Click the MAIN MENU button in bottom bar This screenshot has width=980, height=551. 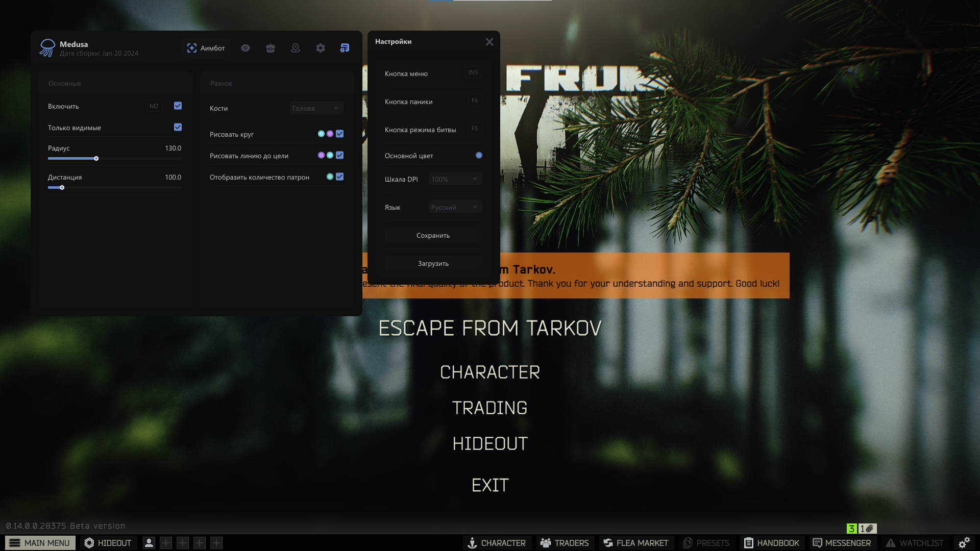pyautogui.click(x=40, y=543)
